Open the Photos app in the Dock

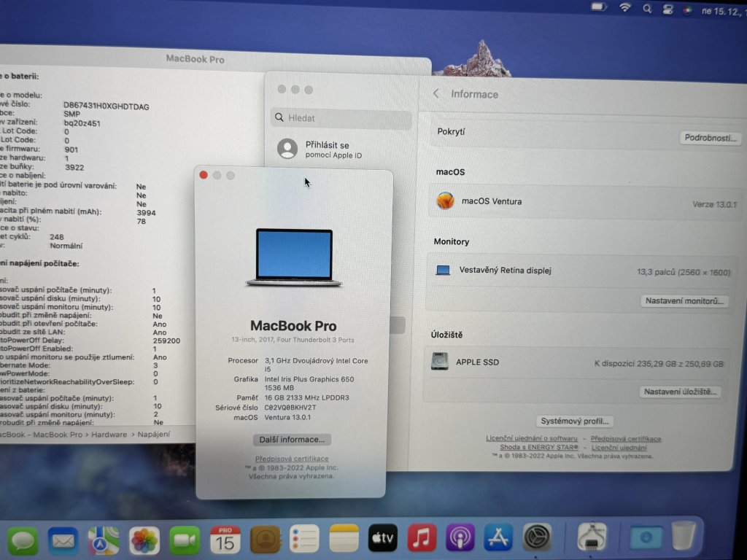tap(144, 541)
